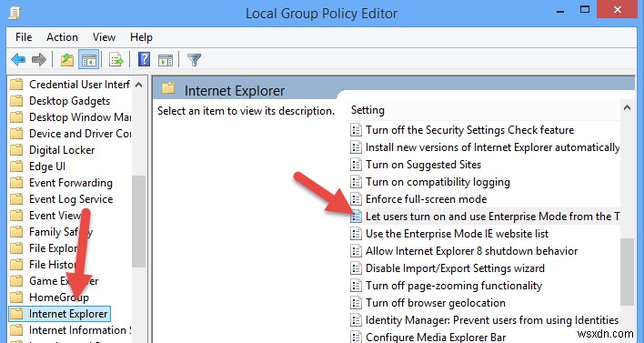
Task: Select Device and Driver Compatibility folder
Action: (70, 134)
